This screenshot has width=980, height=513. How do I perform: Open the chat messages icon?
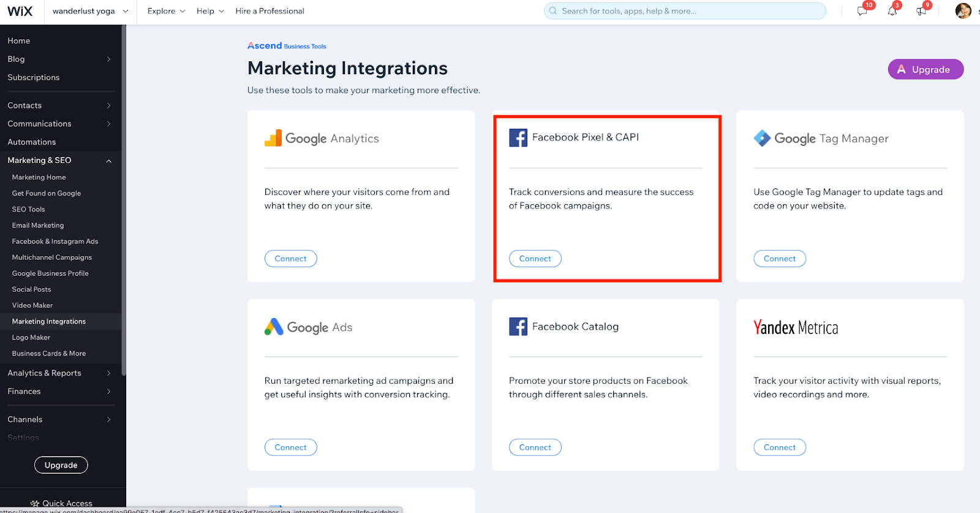click(862, 10)
